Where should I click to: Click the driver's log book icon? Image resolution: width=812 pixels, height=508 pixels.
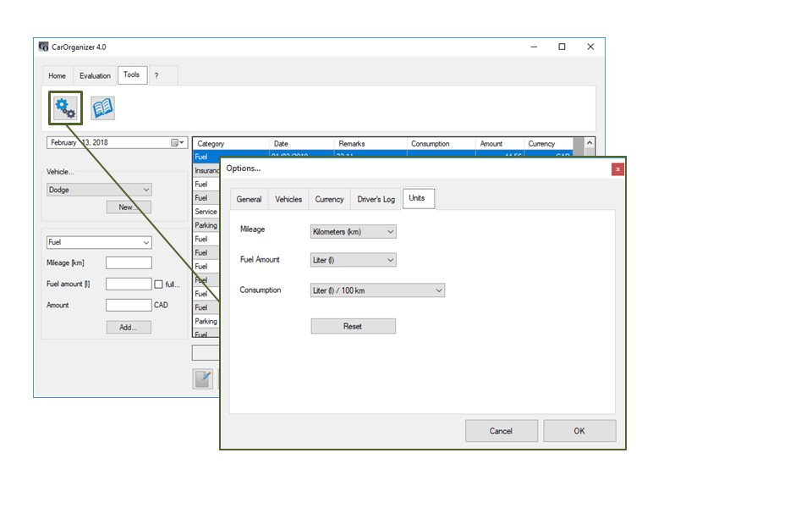pos(102,108)
